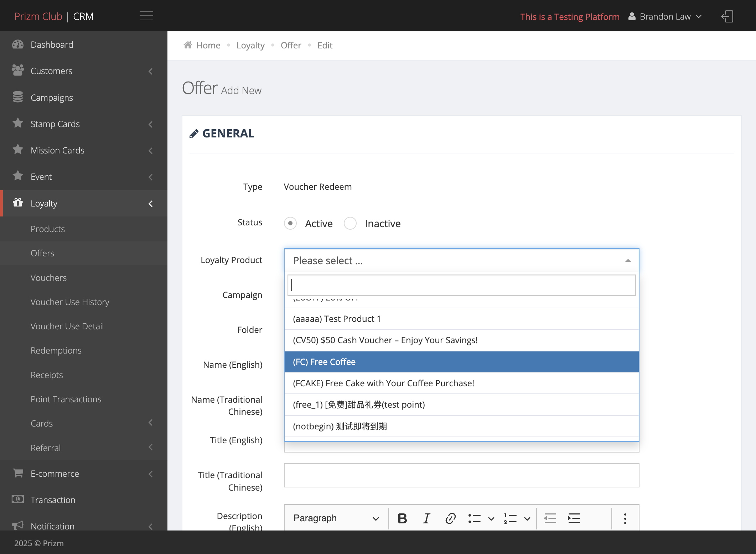Click the Transaction money icon
756x554 pixels.
pos(18,499)
